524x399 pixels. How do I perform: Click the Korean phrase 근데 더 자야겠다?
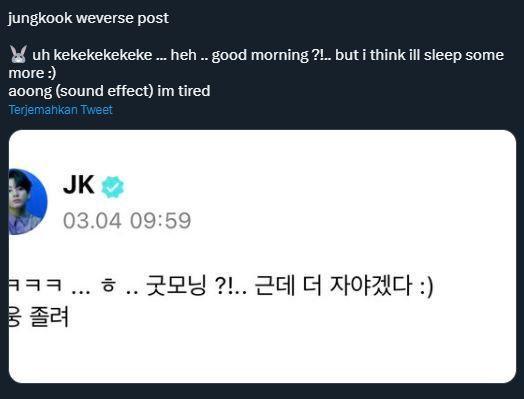pos(333,286)
